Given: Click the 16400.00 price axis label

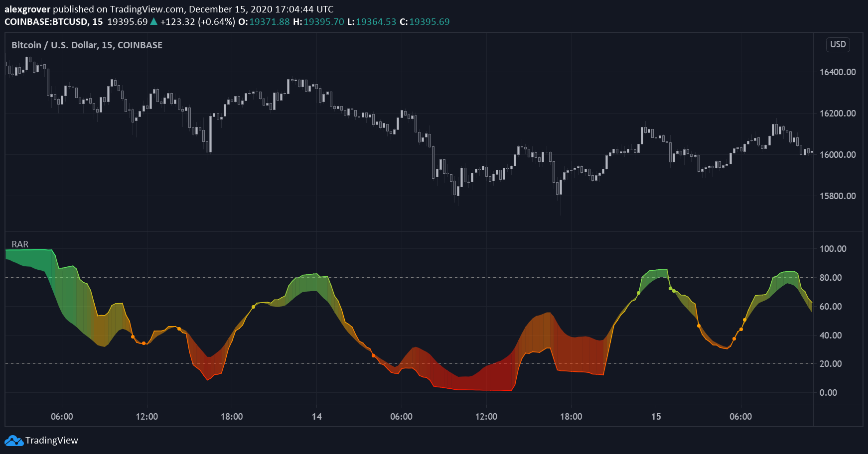Looking at the screenshot, I should point(838,72).
